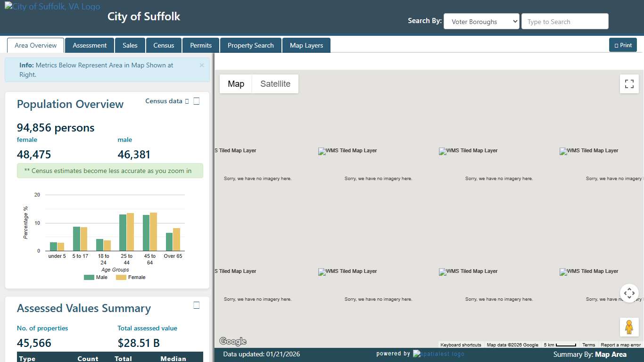Switch to the Assessment tab
Screen dimensions: 644x362
coord(90,45)
